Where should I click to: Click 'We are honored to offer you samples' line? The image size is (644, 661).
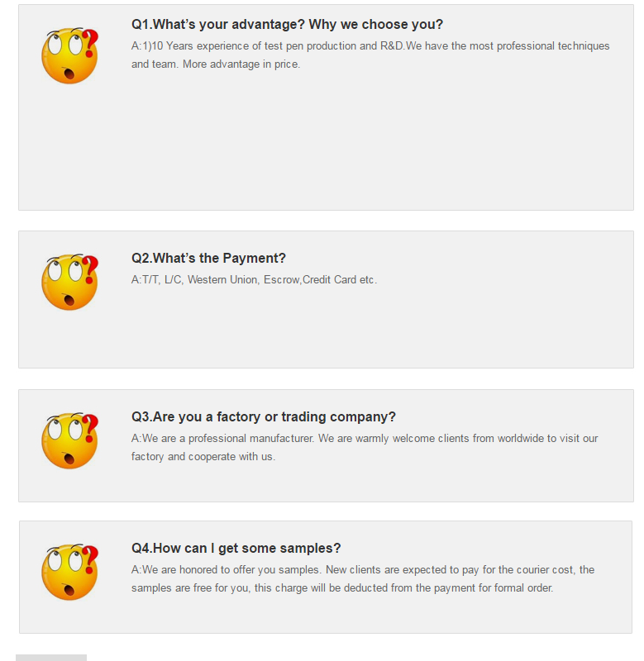(363, 570)
